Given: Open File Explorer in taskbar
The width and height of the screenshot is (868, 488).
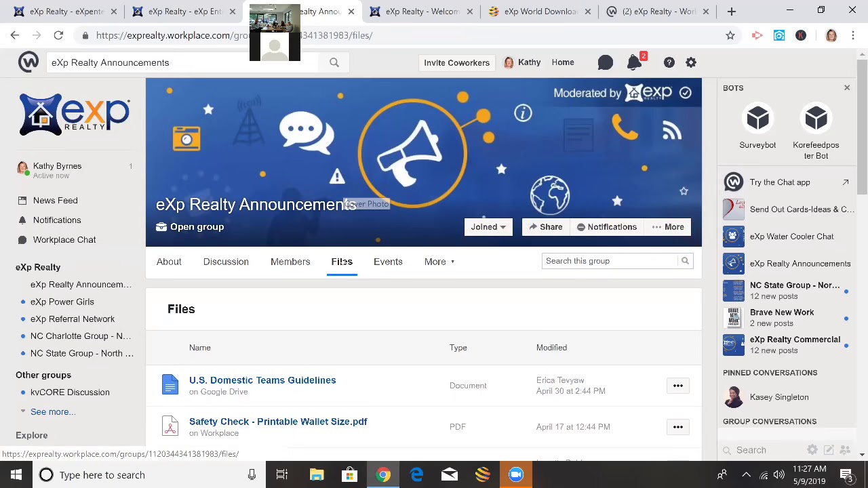Looking at the screenshot, I should pos(317,474).
